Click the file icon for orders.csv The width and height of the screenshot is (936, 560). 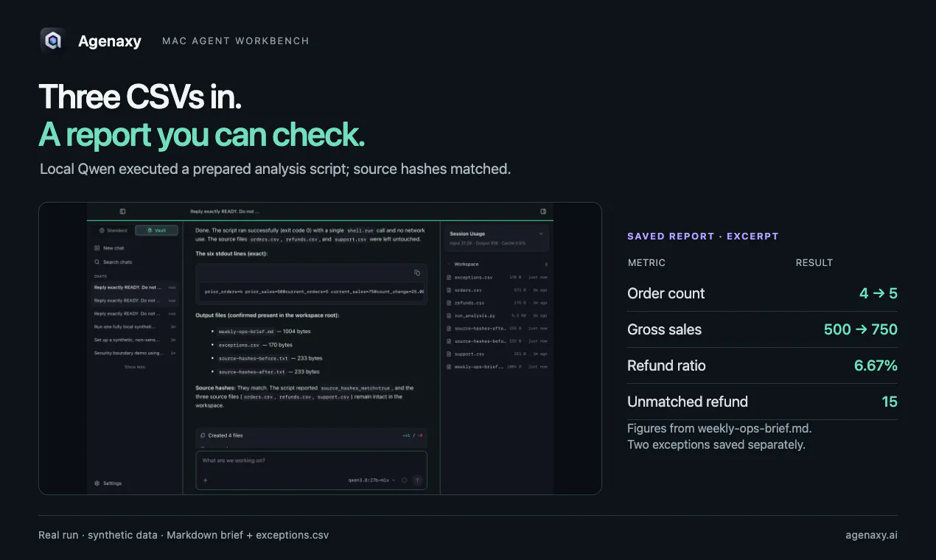(449, 290)
